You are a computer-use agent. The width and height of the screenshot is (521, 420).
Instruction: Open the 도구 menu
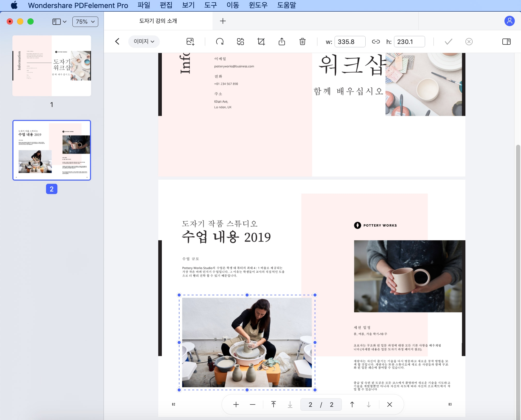pos(210,5)
